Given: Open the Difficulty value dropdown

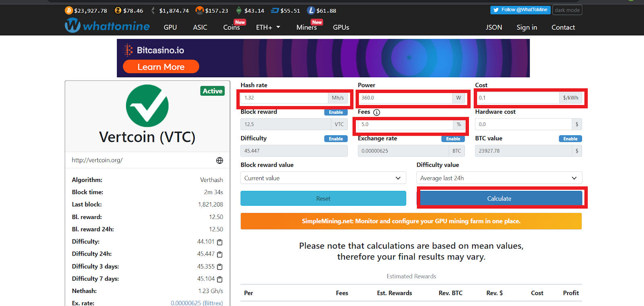Looking at the screenshot, I should [499, 178].
